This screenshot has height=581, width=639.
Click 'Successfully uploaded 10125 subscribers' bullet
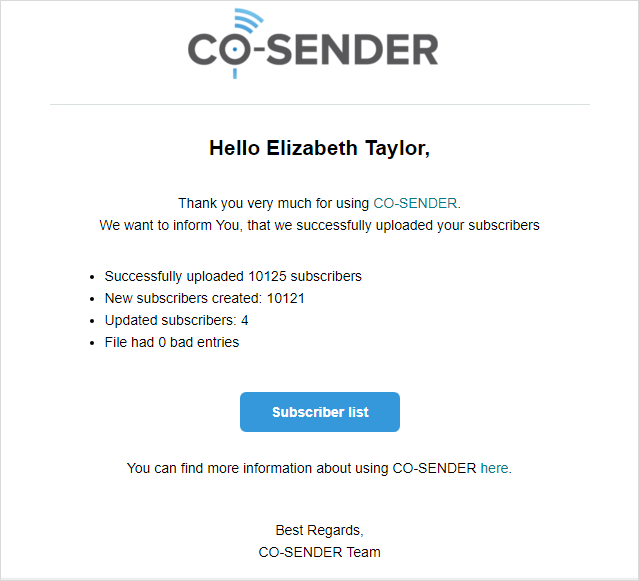(233, 276)
